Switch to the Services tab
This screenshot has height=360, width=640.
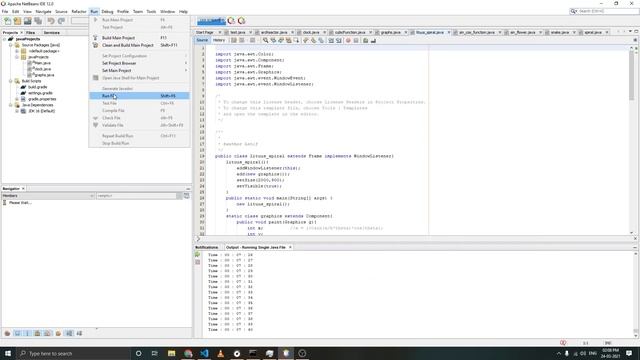[51, 33]
